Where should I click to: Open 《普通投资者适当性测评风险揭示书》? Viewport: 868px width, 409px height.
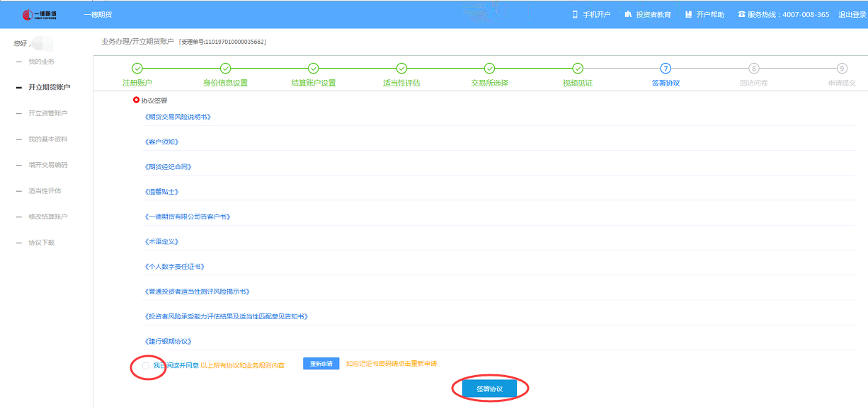coord(197,292)
